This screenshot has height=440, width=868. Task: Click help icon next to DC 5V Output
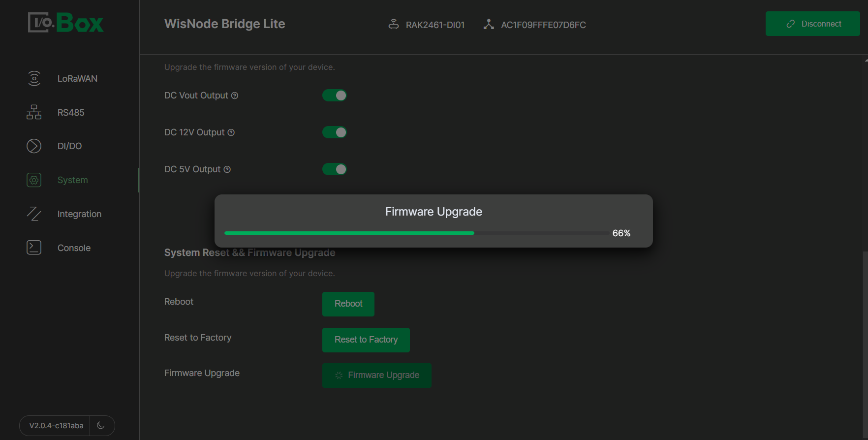[227, 169]
